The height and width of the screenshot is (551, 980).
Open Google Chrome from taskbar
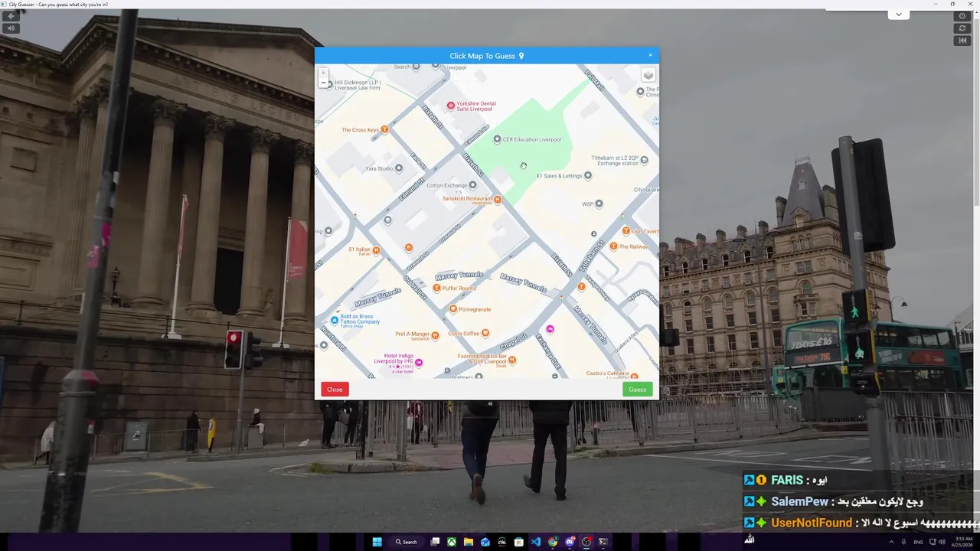pos(553,542)
